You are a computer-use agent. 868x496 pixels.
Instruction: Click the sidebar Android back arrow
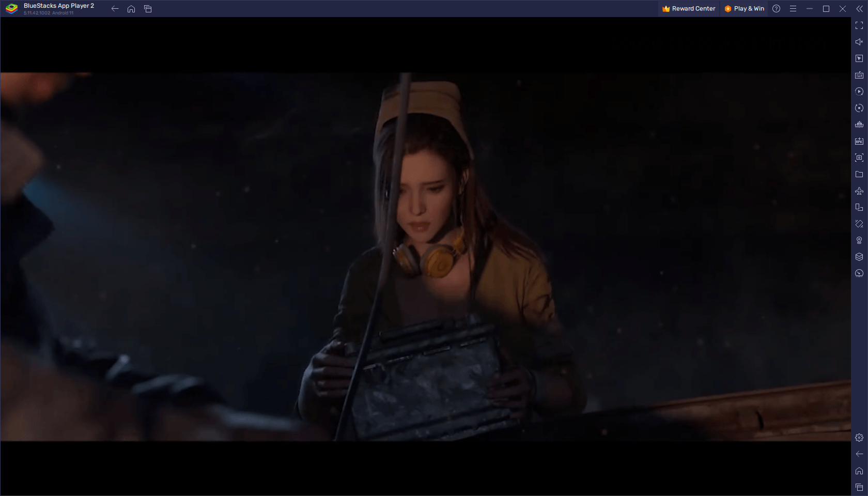(859, 454)
